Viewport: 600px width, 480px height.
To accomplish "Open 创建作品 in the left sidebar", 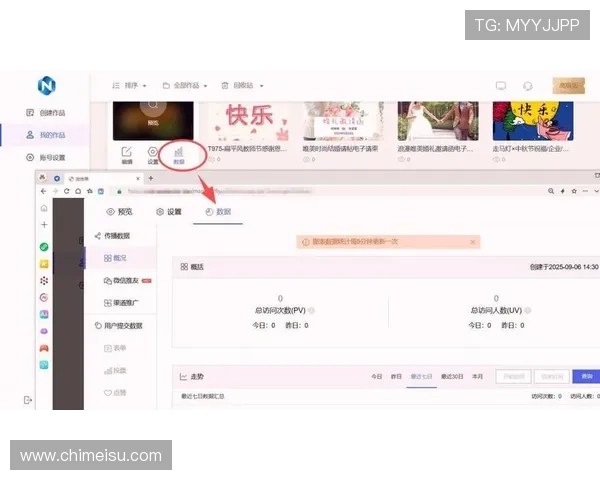I will pyautogui.click(x=46, y=113).
